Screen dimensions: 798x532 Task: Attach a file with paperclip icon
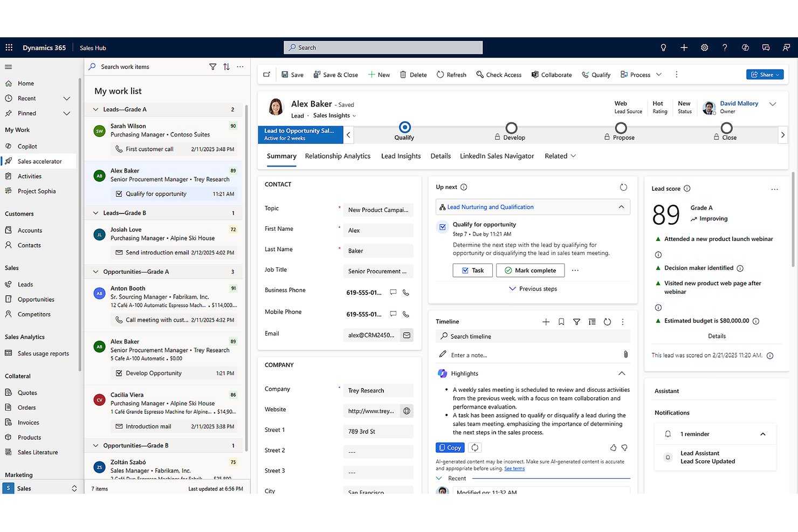625,354
